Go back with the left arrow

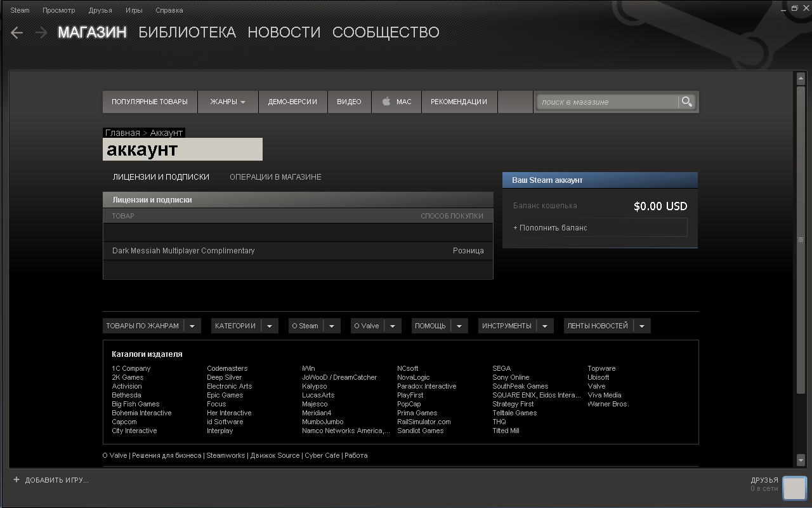(17, 32)
